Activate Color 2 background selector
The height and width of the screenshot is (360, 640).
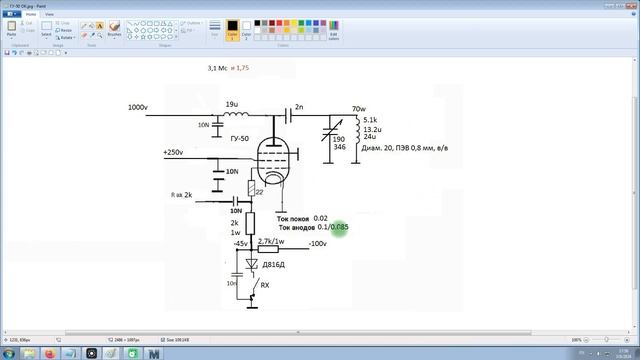coord(246,30)
